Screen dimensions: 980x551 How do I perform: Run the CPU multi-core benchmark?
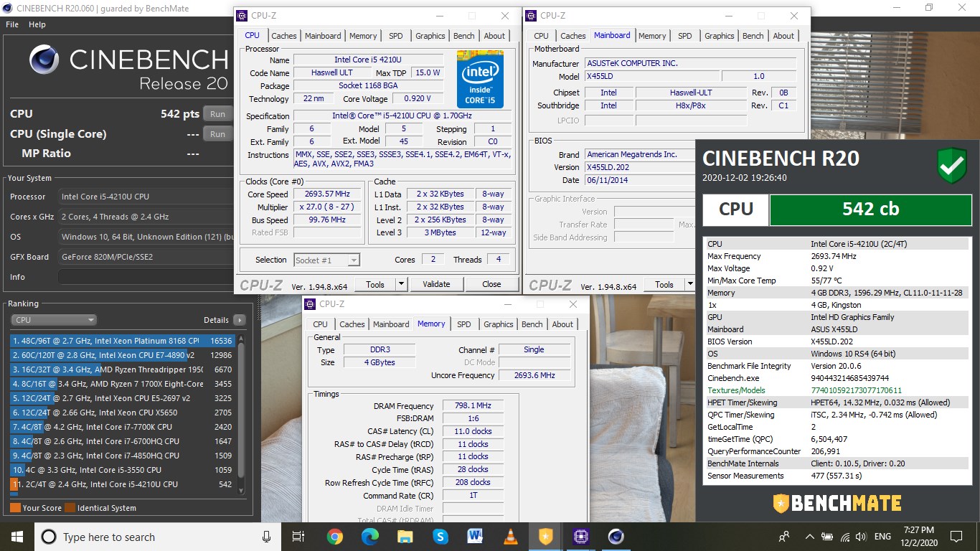(217, 114)
